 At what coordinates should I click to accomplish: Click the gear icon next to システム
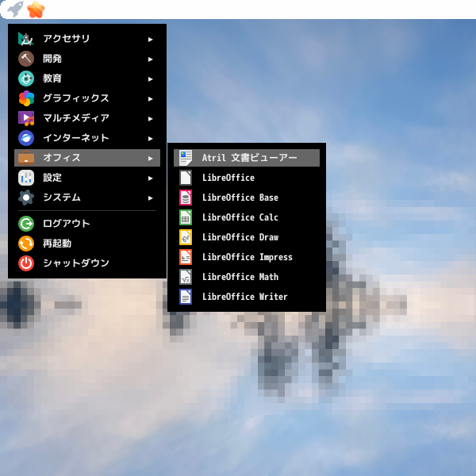[x=26, y=198]
